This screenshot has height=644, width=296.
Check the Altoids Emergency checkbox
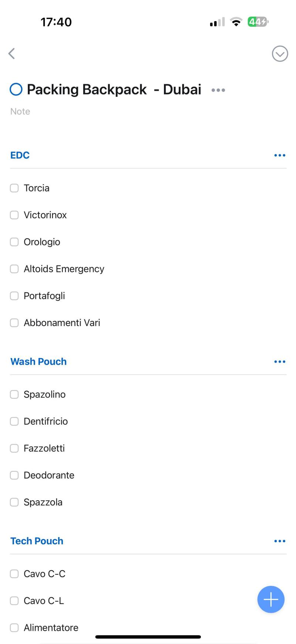point(14,269)
